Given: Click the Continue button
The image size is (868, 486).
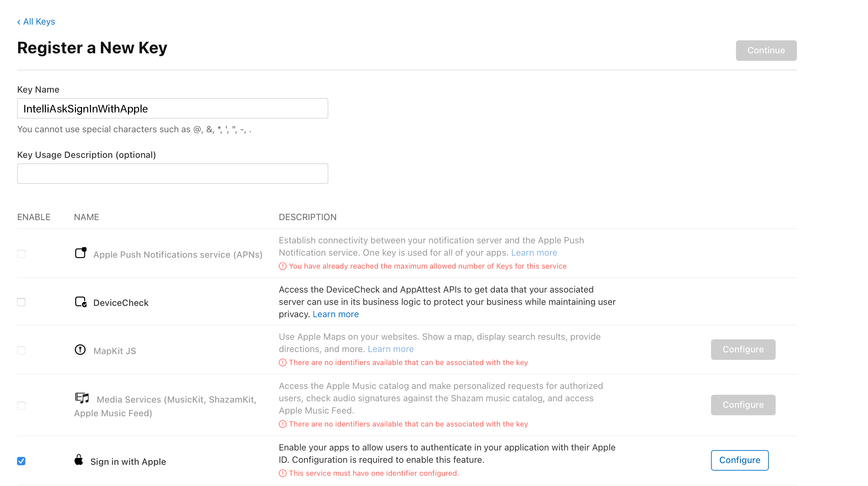Looking at the screenshot, I should point(766,51).
